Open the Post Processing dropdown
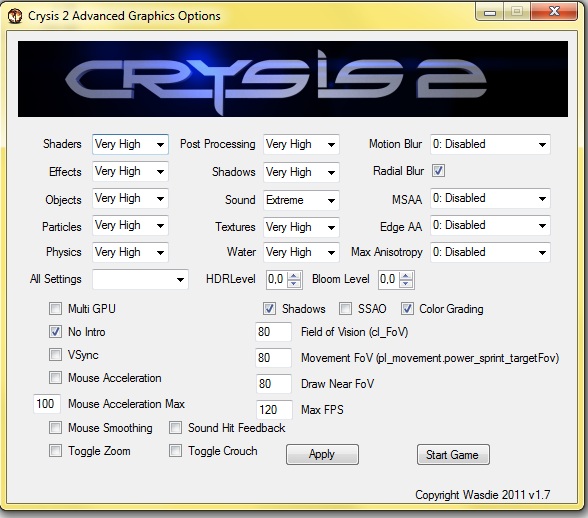The image size is (588, 518). (x=301, y=144)
